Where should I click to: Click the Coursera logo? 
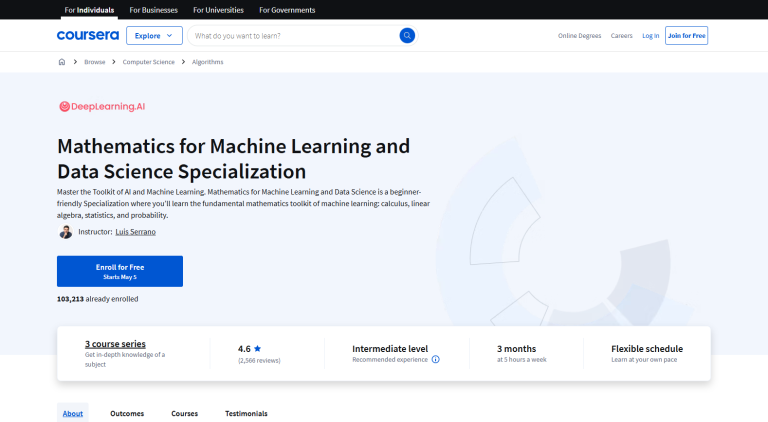tap(88, 35)
